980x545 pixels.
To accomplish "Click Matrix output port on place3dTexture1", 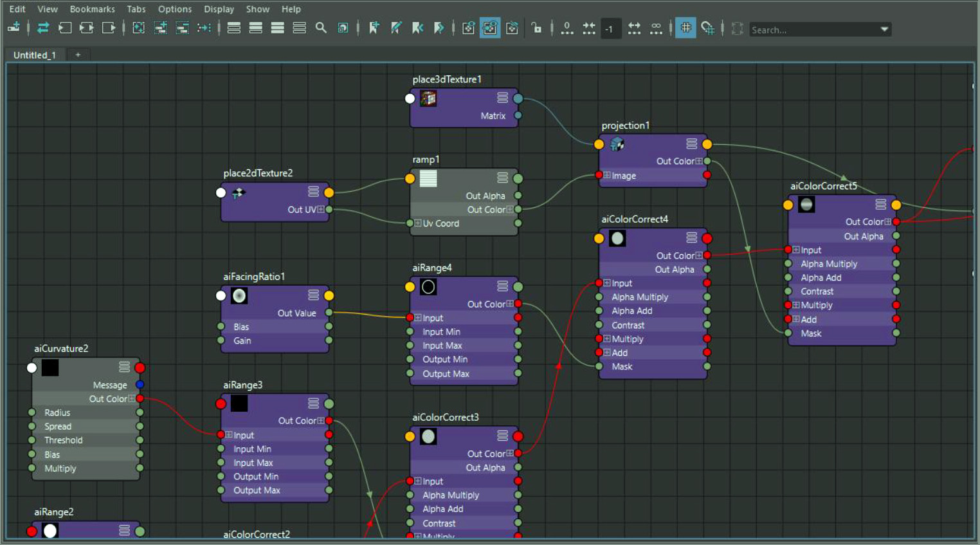I will coord(518,115).
